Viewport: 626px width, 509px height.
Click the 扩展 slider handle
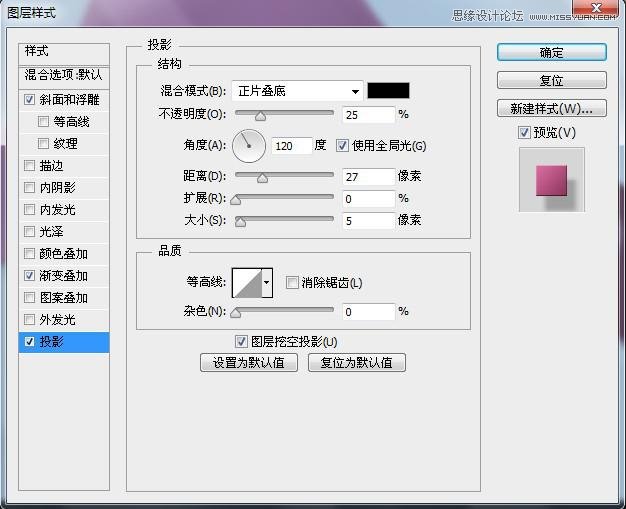pos(236,200)
